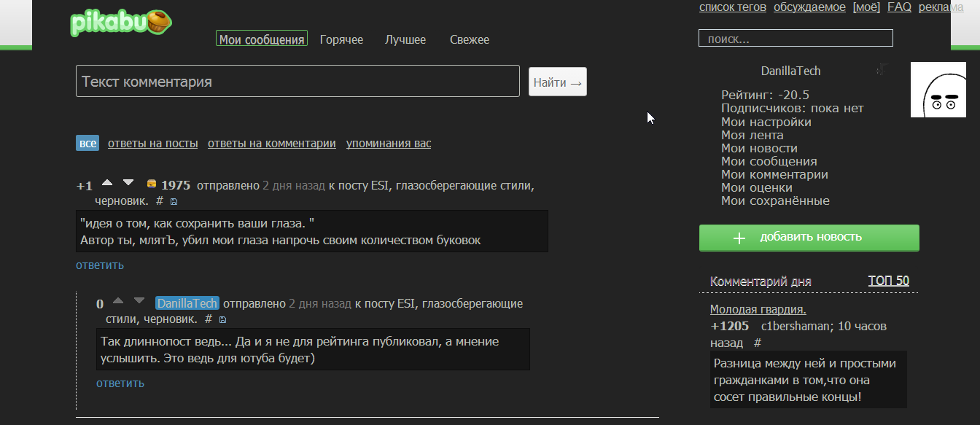The width and height of the screenshot is (980, 425).
Task: Click the green "добавить новость" button
Action: tap(809, 238)
